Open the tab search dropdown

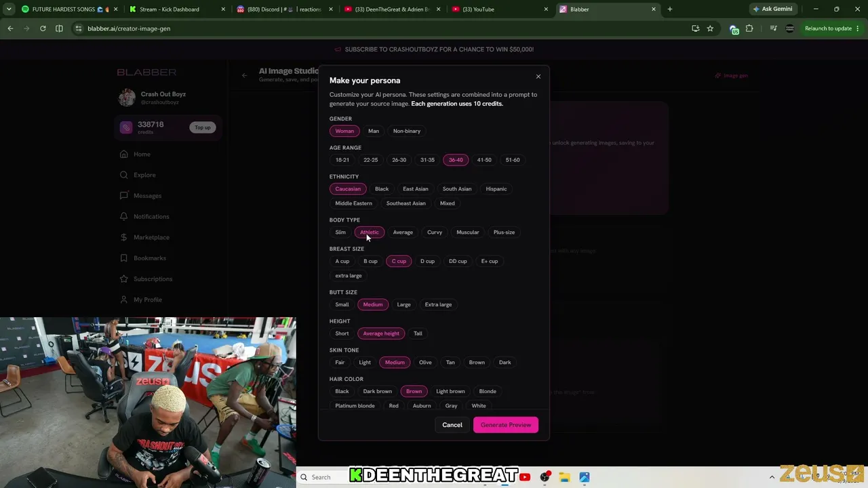click(9, 9)
